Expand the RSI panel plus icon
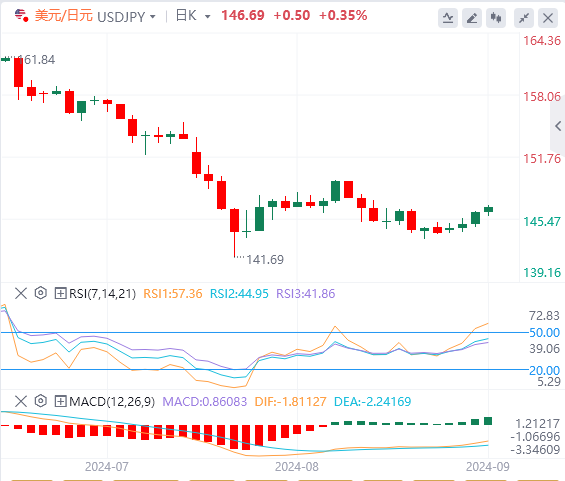The width and height of the screenshot is (565, 481). (x=61, y=293)
